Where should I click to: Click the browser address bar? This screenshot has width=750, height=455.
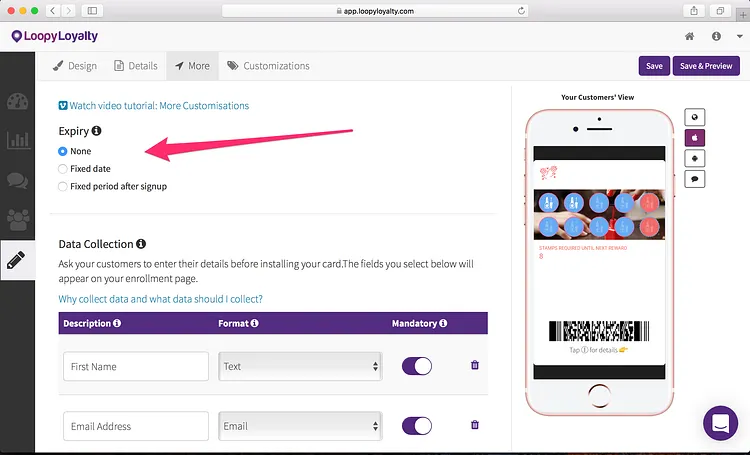(x=375, y=11)
